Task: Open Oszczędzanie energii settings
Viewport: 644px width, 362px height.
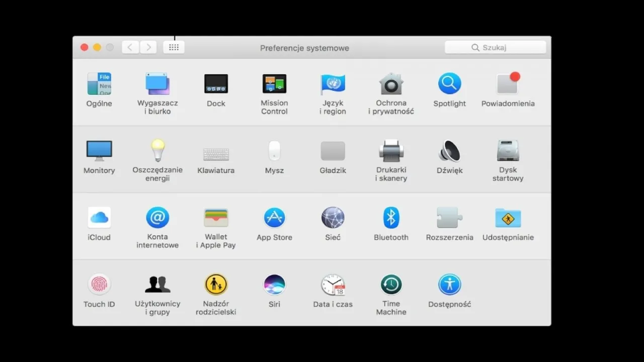Action: coord(157,151)
